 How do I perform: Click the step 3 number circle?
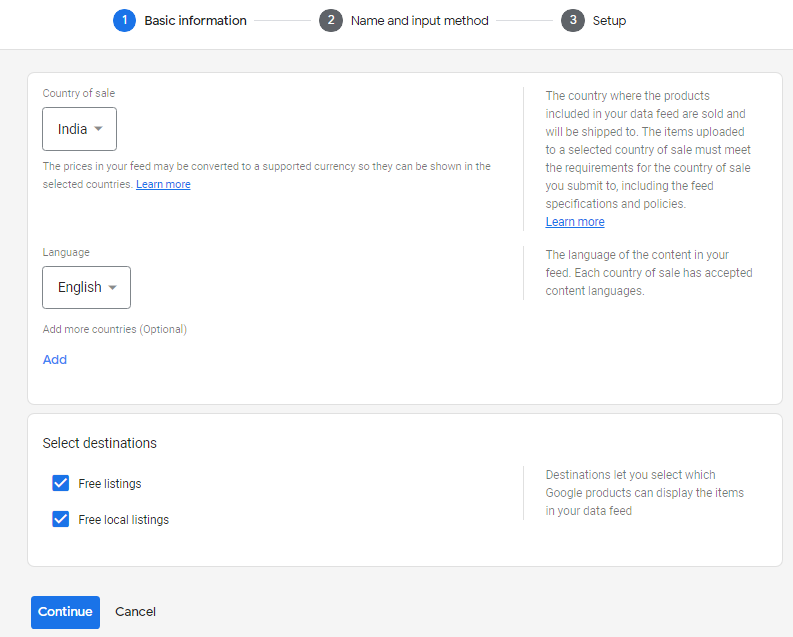pos(573,20)
